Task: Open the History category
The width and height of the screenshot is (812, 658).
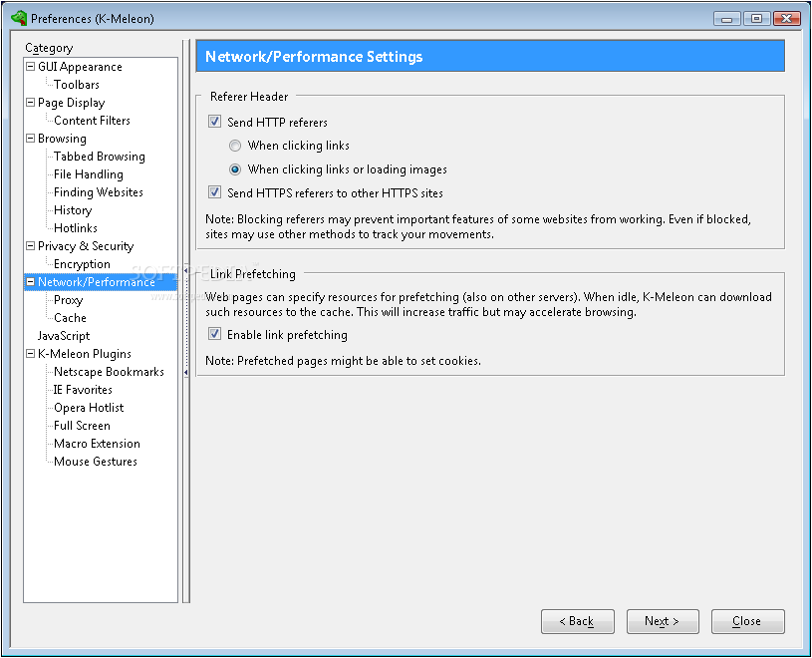Action: [73, 210]
